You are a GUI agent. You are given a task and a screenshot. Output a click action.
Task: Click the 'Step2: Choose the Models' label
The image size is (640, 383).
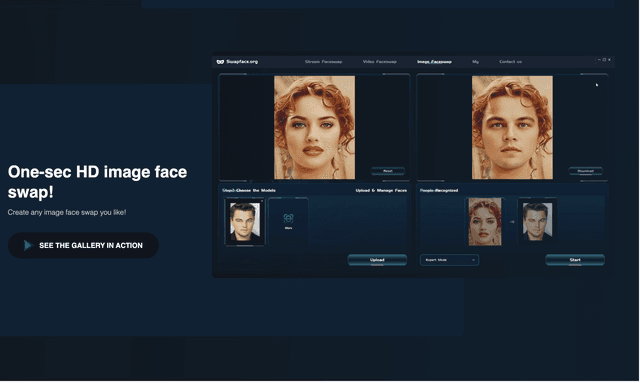click(x=249, y=190)
